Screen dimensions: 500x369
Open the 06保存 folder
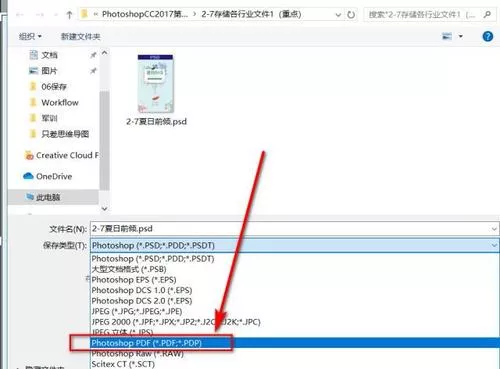[53, 87]
